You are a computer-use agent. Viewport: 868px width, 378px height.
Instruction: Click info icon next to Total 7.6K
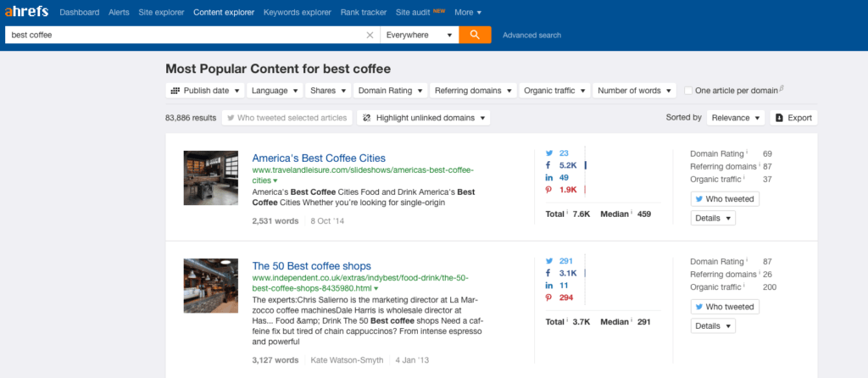(x=567, y=212)
